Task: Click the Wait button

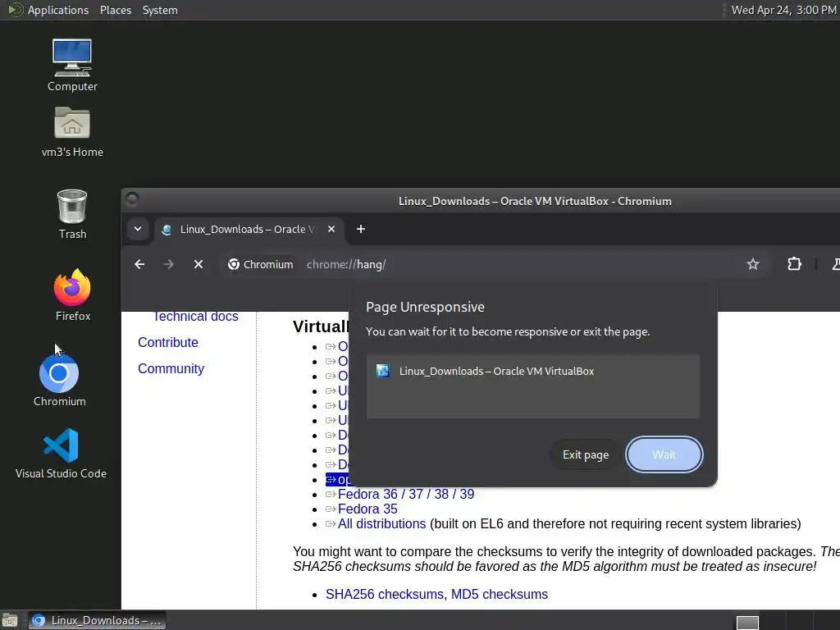Action: point(664,454)
